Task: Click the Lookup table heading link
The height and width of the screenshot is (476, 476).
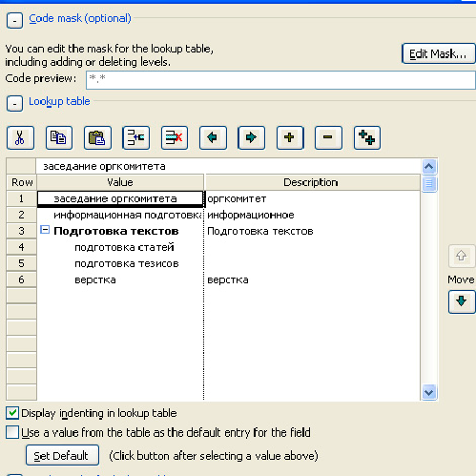Action: (59, 101)
